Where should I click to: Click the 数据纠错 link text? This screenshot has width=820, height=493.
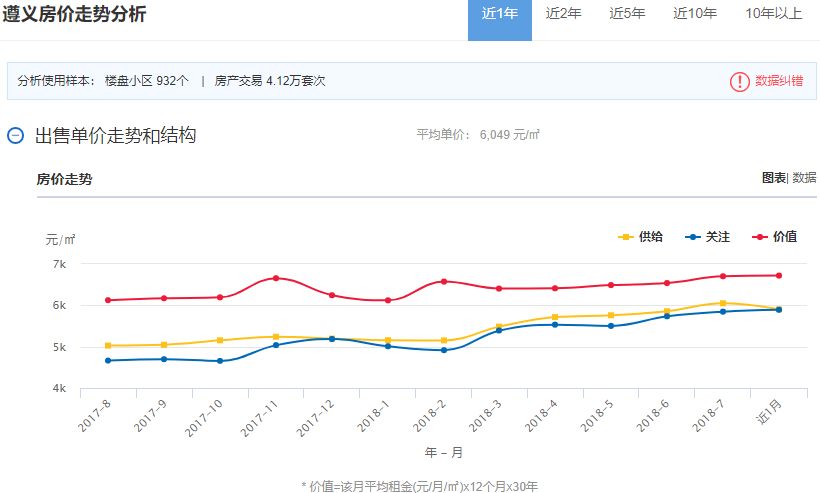tap(778, 81)
